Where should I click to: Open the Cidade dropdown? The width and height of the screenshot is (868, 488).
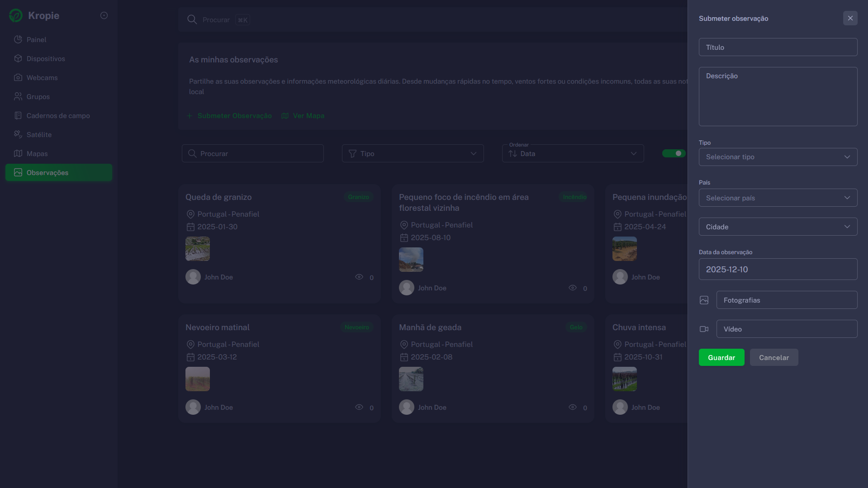coord(778,227)
